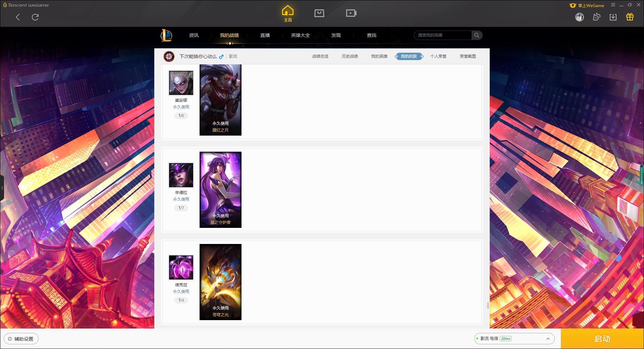Click the 20ms ping indicator
The image size is (644, 349).
[x=505, y=339]
